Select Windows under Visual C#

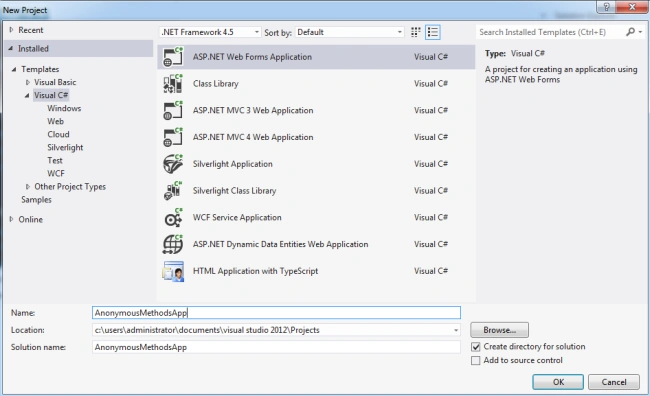[x=64, y=108]
